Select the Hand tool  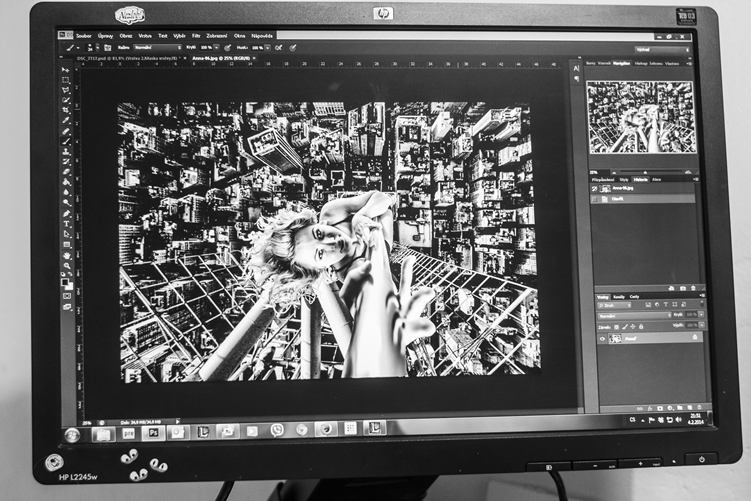67,256
